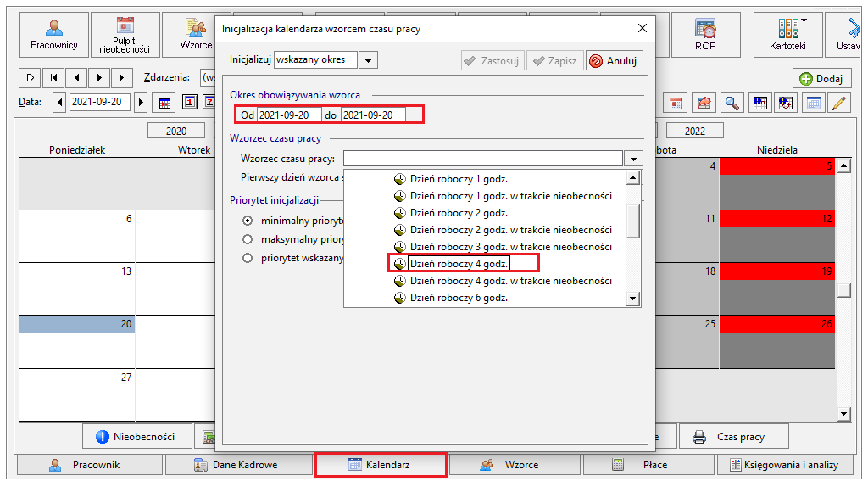Expand the Inicjalizuj wskazany okres dropdown

click(368, 60)
